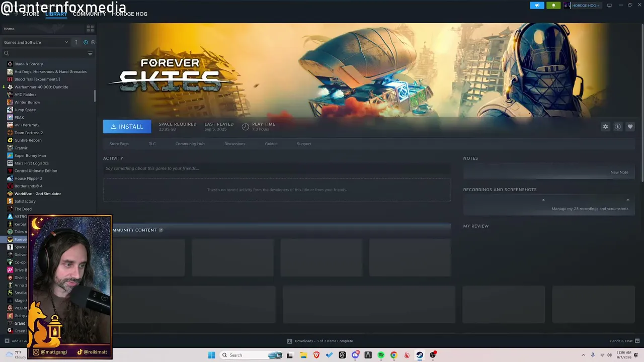Viewport: 644px width, 362px height.
Task: Open Forever Skies manage settings gear
Action: click(x=605, y=127)
